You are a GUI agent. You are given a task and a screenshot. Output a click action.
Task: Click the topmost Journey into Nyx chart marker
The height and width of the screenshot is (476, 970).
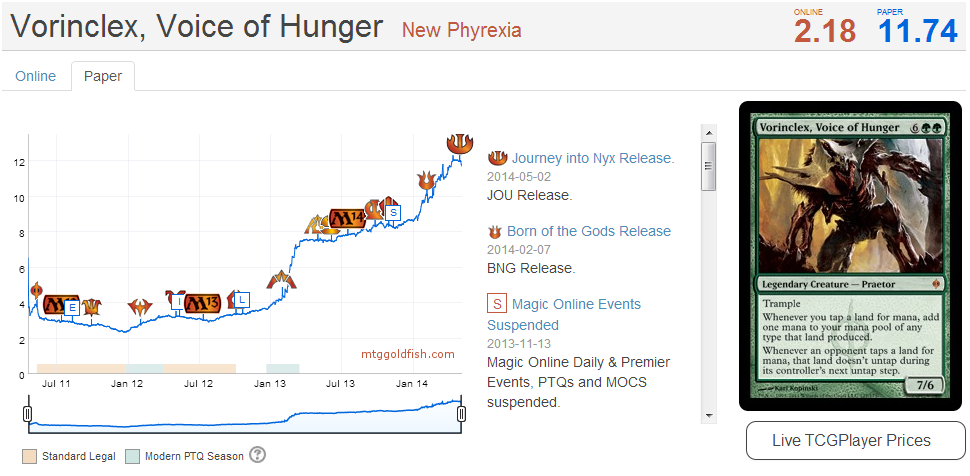pyautogui.click(x=459, y=144)
